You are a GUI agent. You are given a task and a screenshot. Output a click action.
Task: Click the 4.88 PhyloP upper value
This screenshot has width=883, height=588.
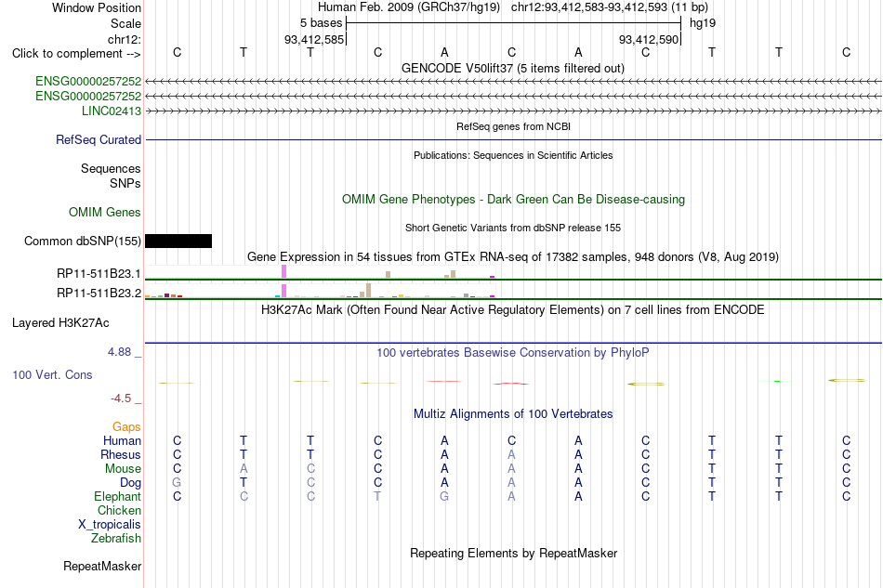point(119,352)
